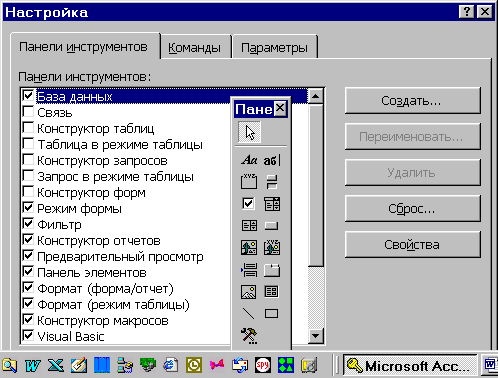
Task: Uncheck the База данных toolbar checkbox
Action: point(28,95)
